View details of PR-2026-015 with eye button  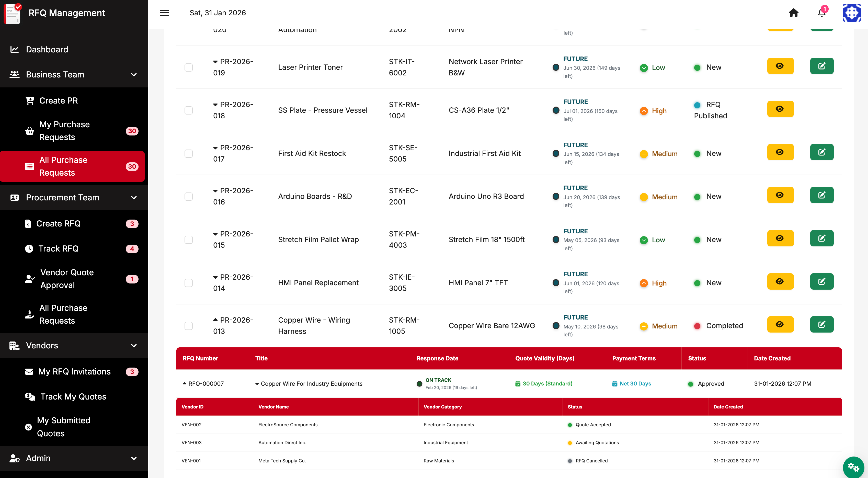(780, 238)
